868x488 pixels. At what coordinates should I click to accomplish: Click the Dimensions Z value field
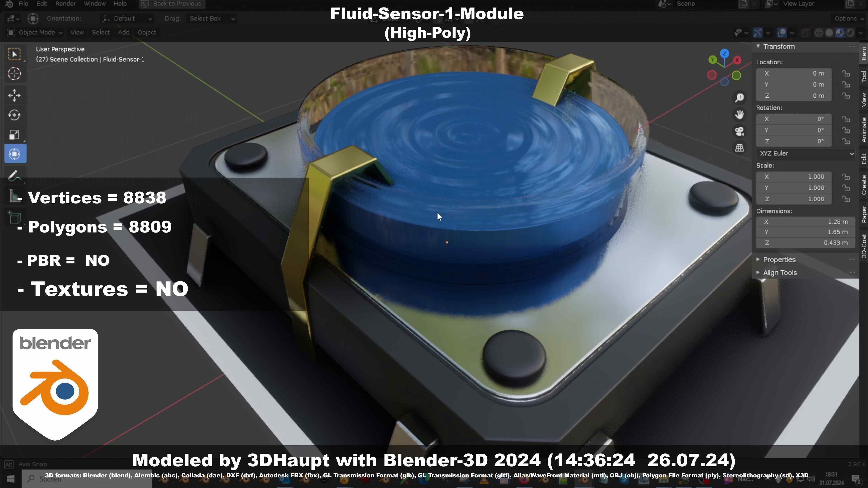point(805,243)
